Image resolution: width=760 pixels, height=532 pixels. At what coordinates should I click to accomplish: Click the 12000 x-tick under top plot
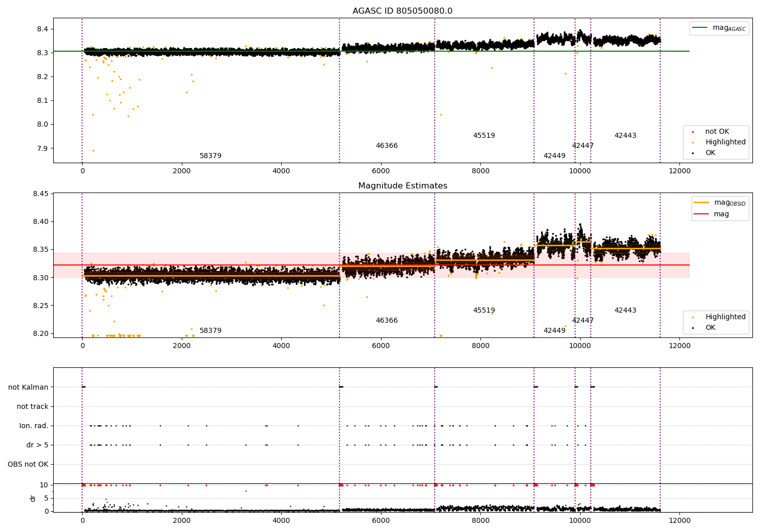coord(679,171)
